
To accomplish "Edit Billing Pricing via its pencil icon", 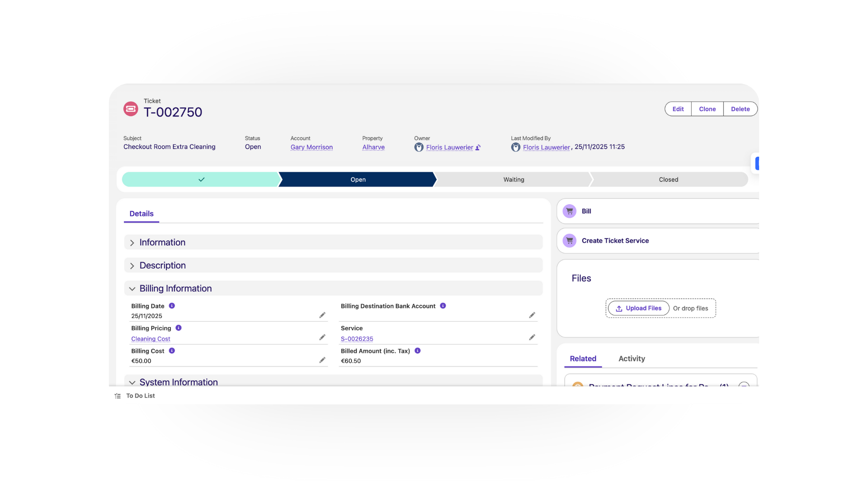I will point(322,338).
